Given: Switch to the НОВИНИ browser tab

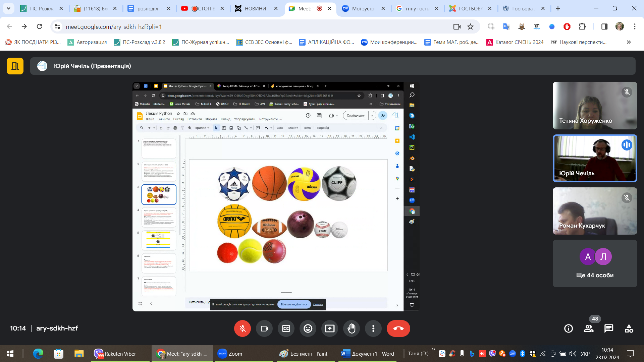Looking at the screenshot, I should coord(255,8).
